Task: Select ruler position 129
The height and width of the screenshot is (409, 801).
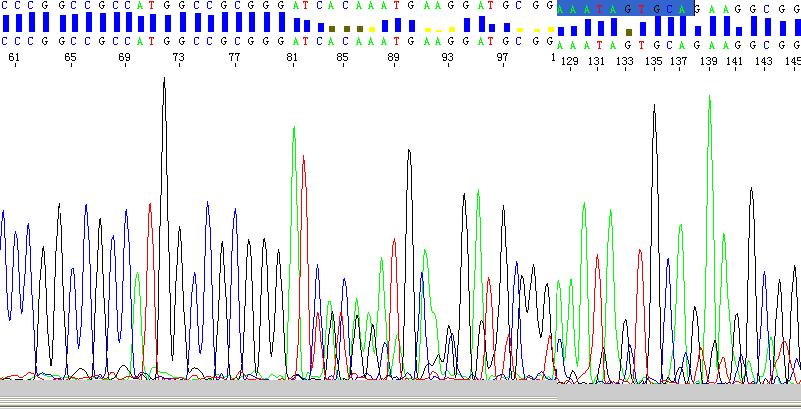Action: (x=570, y=61)
